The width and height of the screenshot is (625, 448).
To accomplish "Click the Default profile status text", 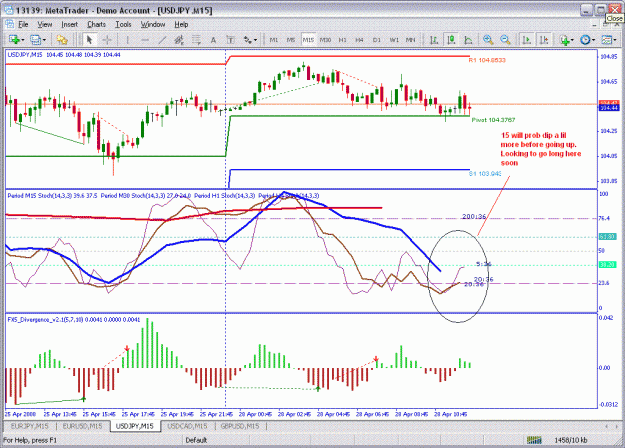I will point(196,440).
